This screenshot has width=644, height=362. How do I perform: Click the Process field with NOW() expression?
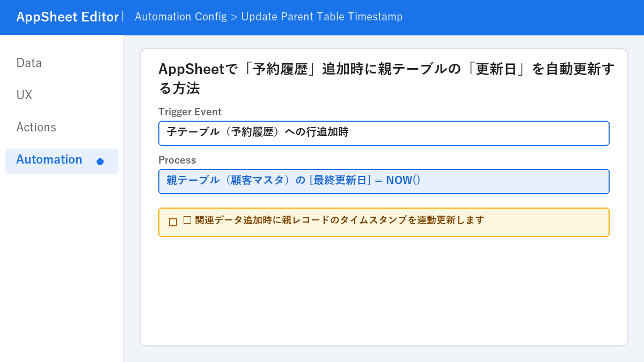(384, 181)
